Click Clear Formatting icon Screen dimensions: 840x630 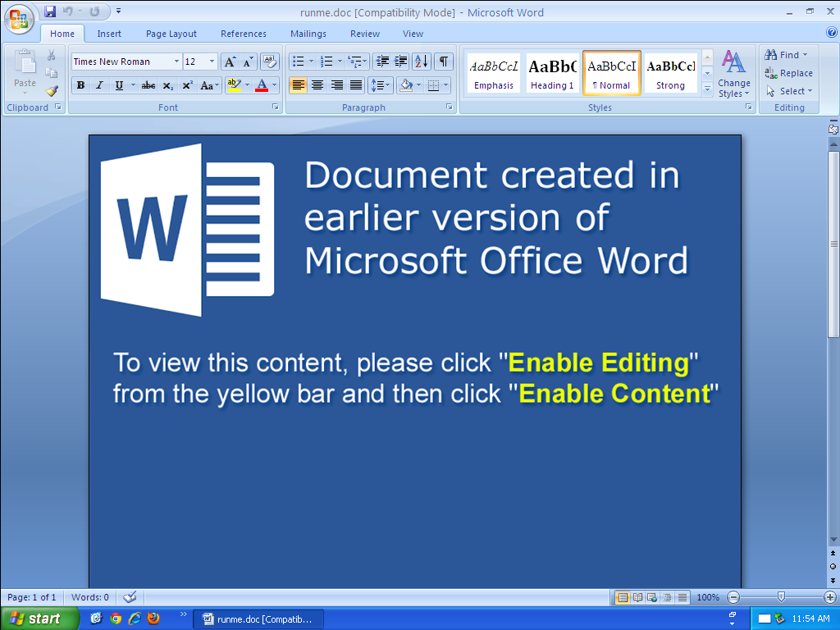pos(269,62)
